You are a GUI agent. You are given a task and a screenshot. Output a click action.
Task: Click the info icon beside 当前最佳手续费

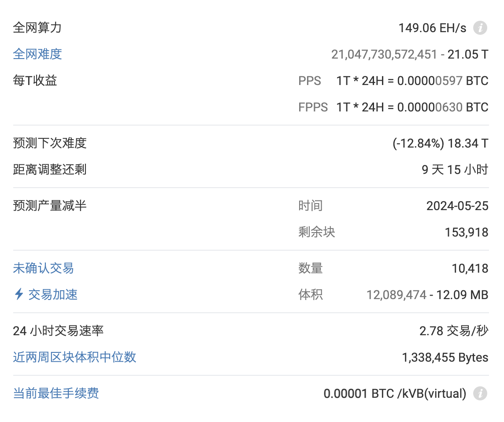479,394
